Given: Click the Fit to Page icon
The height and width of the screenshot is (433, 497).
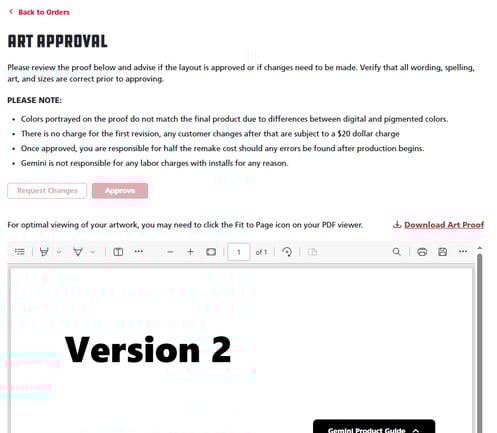Looking at the screenshot, I should 211,252.
